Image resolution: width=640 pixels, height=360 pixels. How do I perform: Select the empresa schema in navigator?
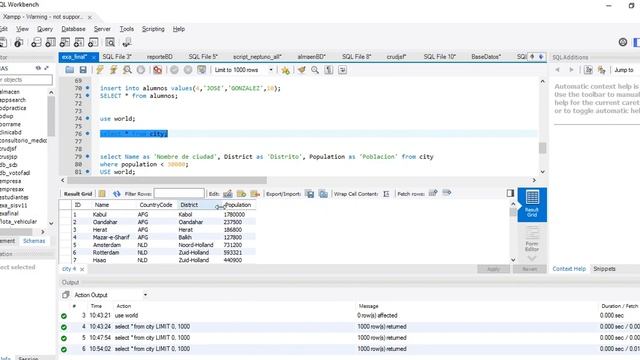[11, 181]
